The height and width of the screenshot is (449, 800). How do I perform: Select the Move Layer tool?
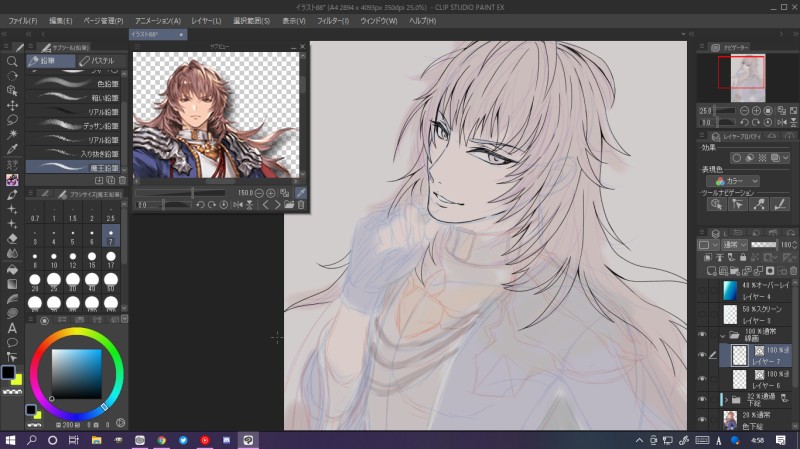[x=12, y=105]
